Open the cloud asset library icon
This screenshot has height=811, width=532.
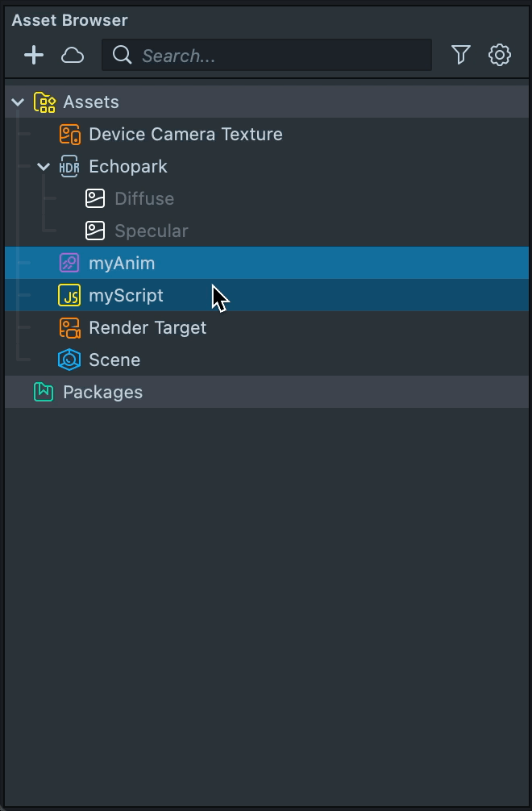pyautogui.click(x=73, y=55)
